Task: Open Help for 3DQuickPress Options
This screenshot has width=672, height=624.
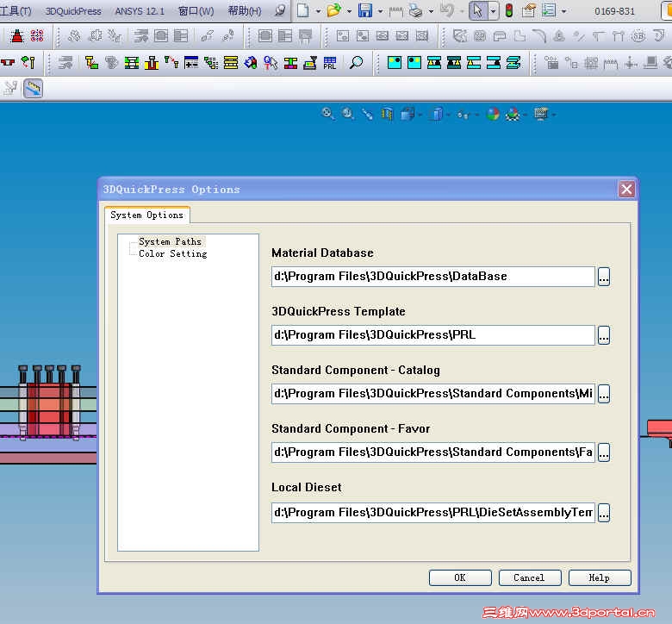Action: click(x=600, y=577)
